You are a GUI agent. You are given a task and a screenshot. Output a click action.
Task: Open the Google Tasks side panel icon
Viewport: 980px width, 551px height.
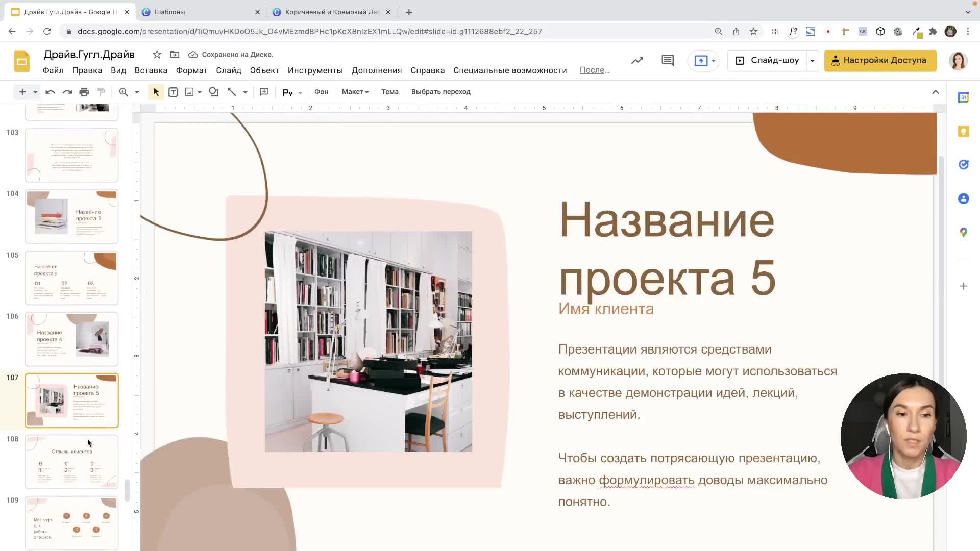point(963,165)
